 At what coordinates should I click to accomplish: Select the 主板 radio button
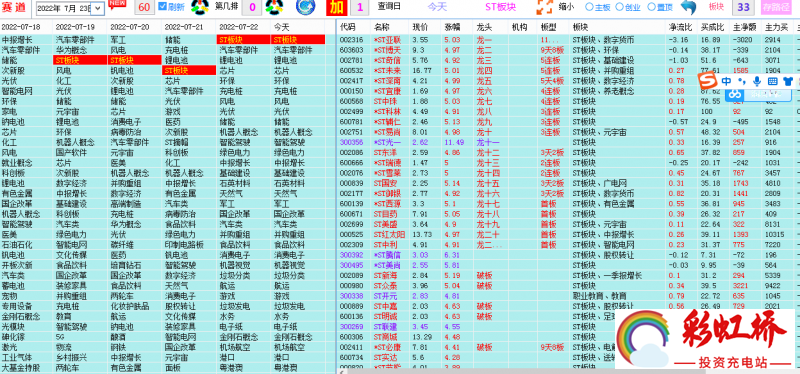coord(589,7)
